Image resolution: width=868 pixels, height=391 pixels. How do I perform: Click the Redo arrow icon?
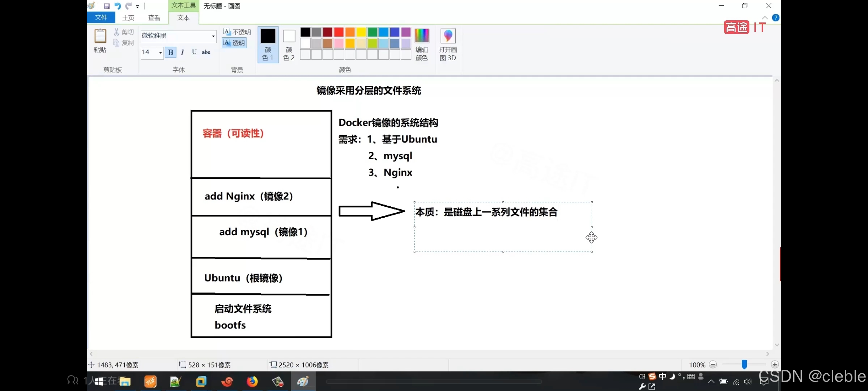[x=128, y=6]
